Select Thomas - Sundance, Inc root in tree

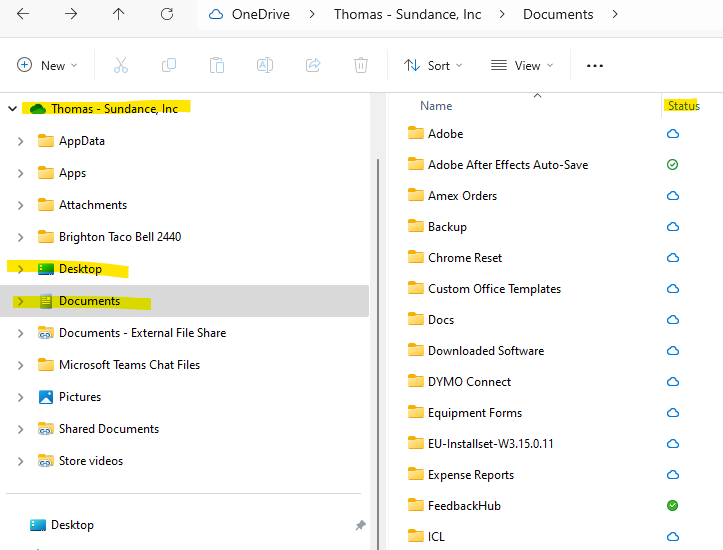pos(114,109)
